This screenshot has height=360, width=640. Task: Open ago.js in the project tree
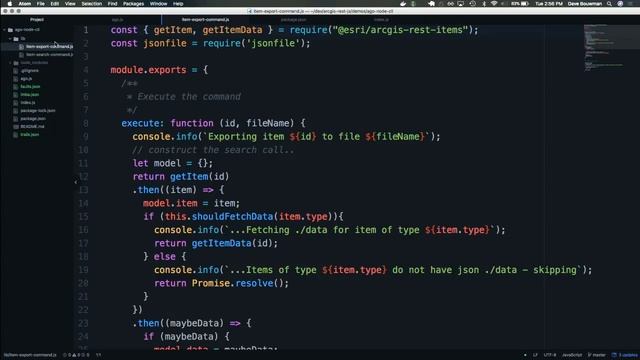pyautogui.click(x=26, y=78)
